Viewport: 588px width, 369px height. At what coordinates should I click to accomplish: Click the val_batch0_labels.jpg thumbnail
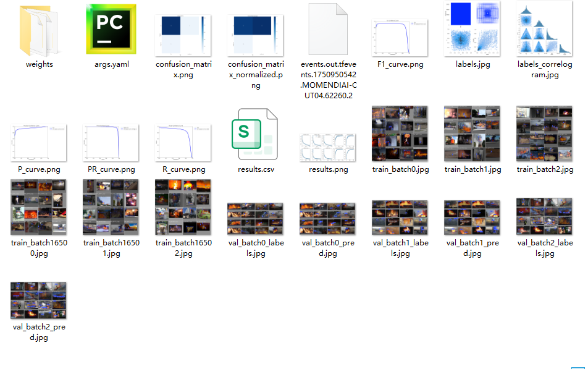point(255,219)
